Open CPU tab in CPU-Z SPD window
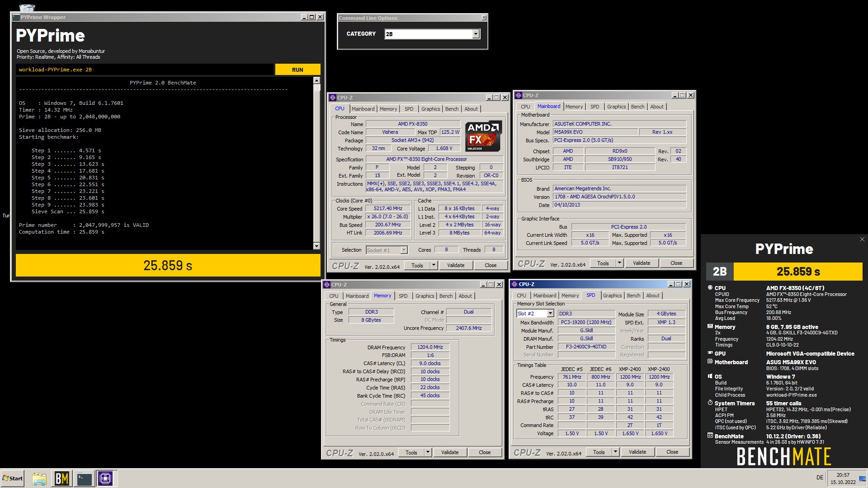Screen dimensions: 868x488 [521, 296]
